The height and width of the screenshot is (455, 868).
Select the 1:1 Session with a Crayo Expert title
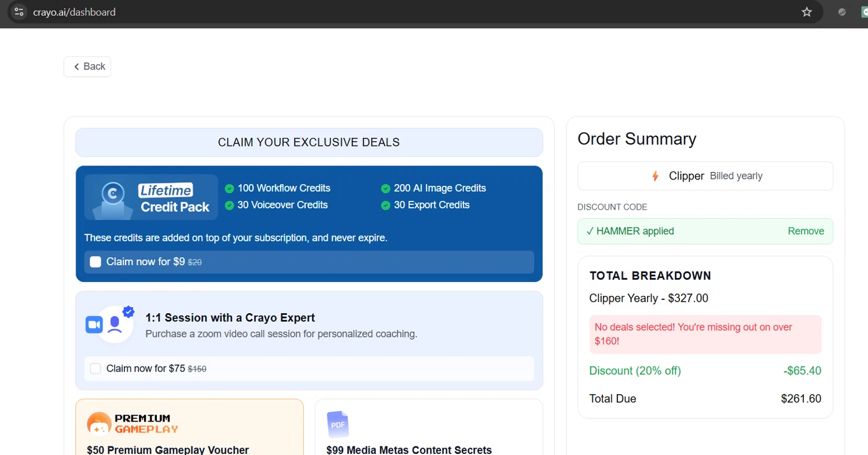[x=230, y=318]
